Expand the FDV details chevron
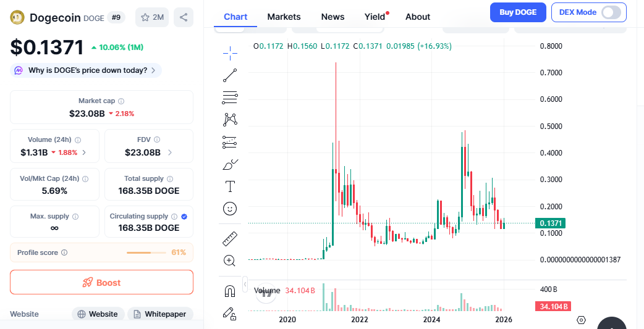Viewport: 644px width, 329px height. (170, 152)
